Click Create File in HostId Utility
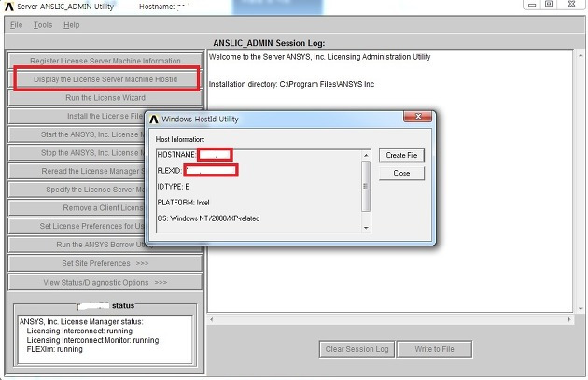The height and width of the screenshot is (380, 588). (x=401, y=155)
